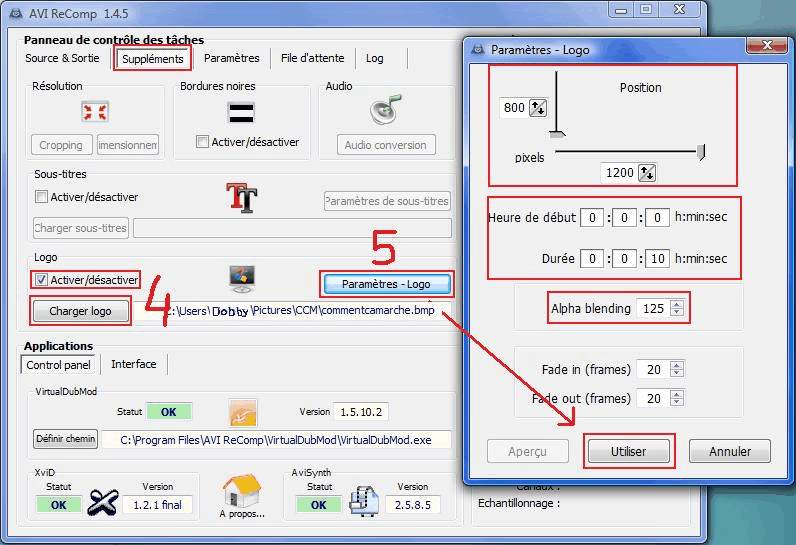Click the Paramètres - Logo title icon
This screenshot has width=796, height=545.
pyautogui.click(x=478, y=49)
